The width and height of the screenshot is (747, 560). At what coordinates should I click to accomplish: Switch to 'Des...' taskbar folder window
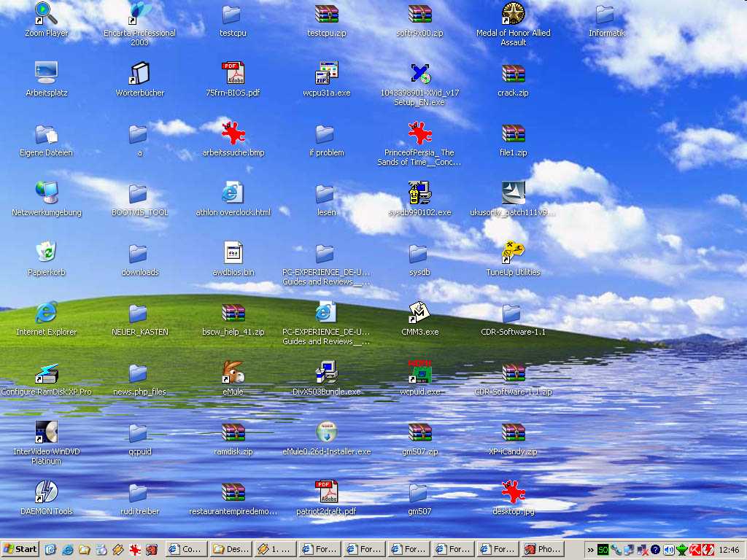point(231,549)
